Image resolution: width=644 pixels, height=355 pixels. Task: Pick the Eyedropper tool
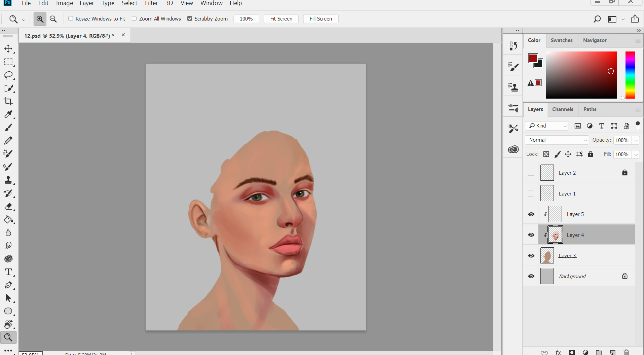tap(8, 114)
